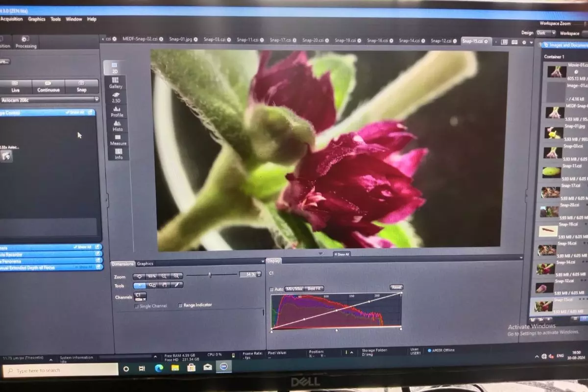The image size is (588, 392).
Task: Switch to the Graphics tab
Action: [x=145, y=264]
